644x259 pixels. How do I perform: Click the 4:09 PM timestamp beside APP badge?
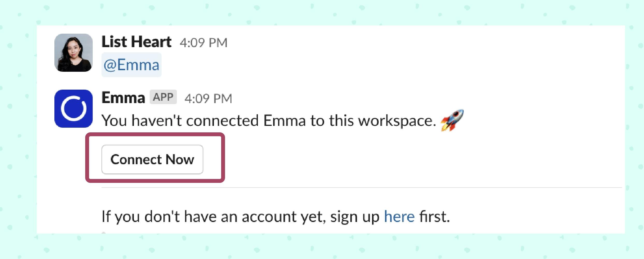[208, 99]
